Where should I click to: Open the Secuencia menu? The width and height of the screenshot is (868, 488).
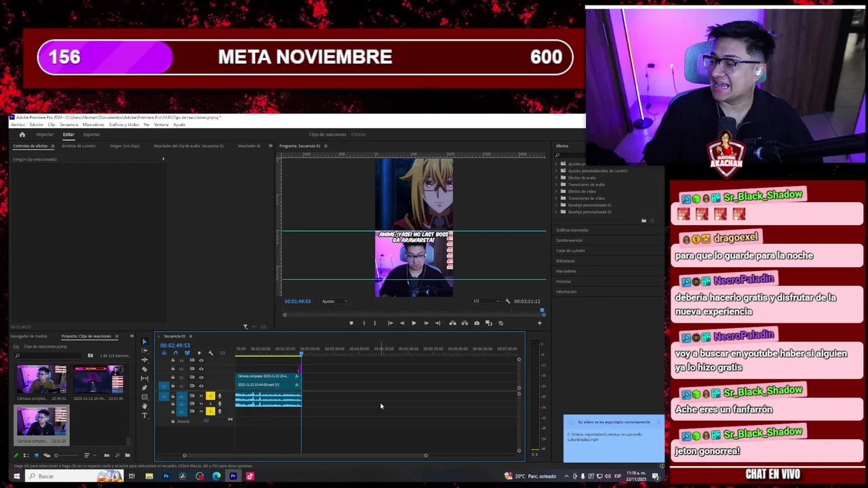pyautogui.click(x=68, y=125)
